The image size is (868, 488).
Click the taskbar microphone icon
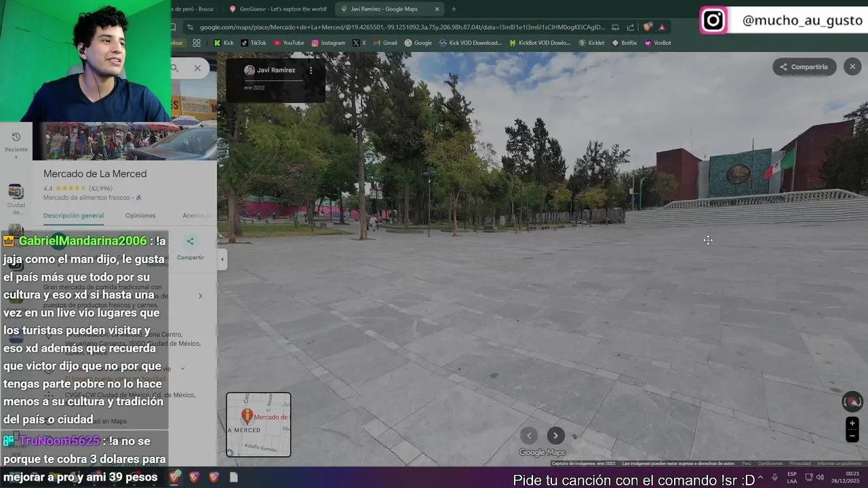point(774,478)
